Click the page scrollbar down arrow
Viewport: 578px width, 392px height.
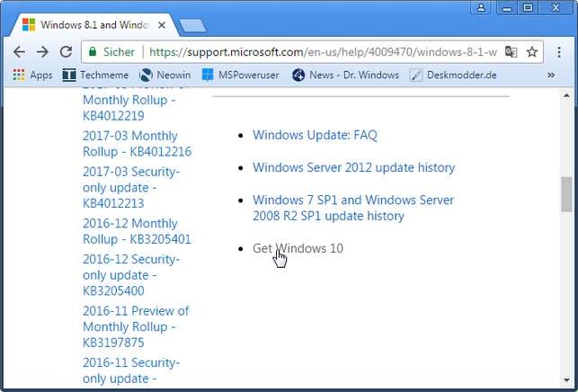point(566,380)
